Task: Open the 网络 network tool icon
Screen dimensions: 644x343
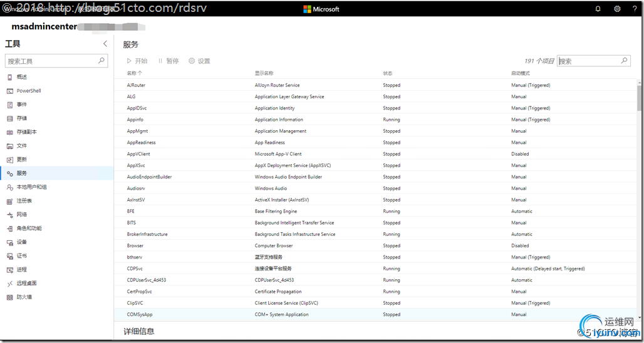Action: click(10, 215)
